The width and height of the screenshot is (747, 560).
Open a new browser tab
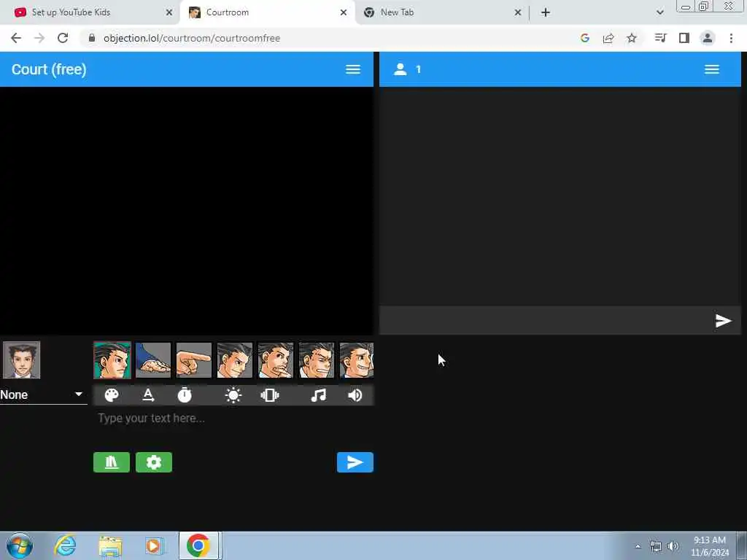(x=546, y=12)
